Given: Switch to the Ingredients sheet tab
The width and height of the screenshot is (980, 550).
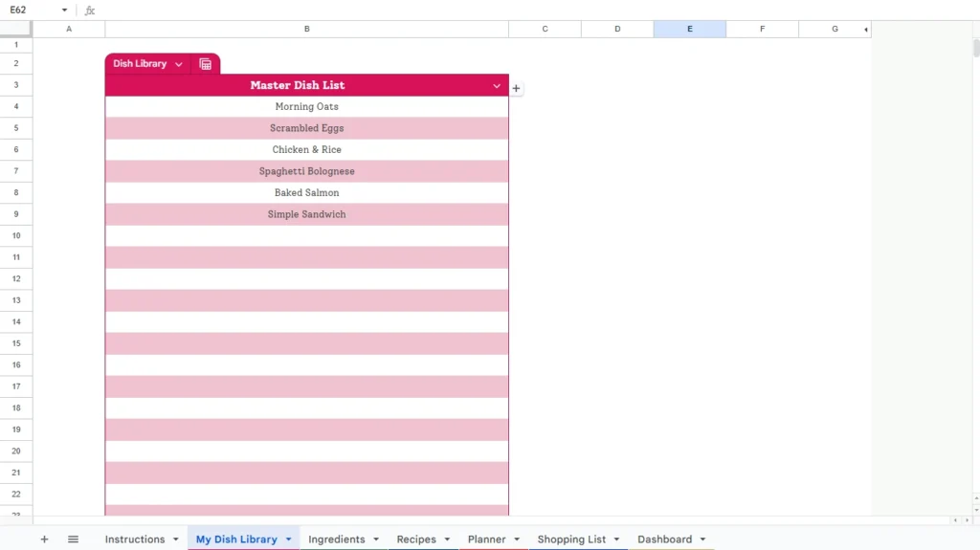Looking at the screenshot, I should (x=336, y=539).
